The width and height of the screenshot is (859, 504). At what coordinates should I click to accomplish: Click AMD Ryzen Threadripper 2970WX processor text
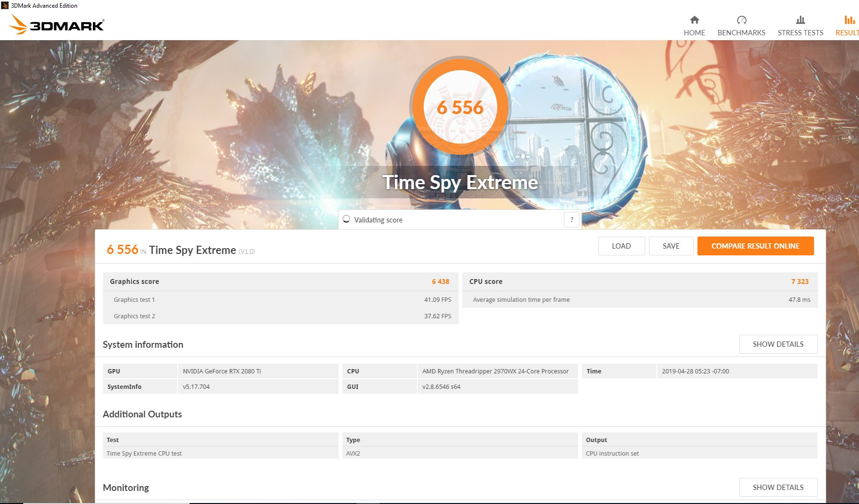[495, 371]
